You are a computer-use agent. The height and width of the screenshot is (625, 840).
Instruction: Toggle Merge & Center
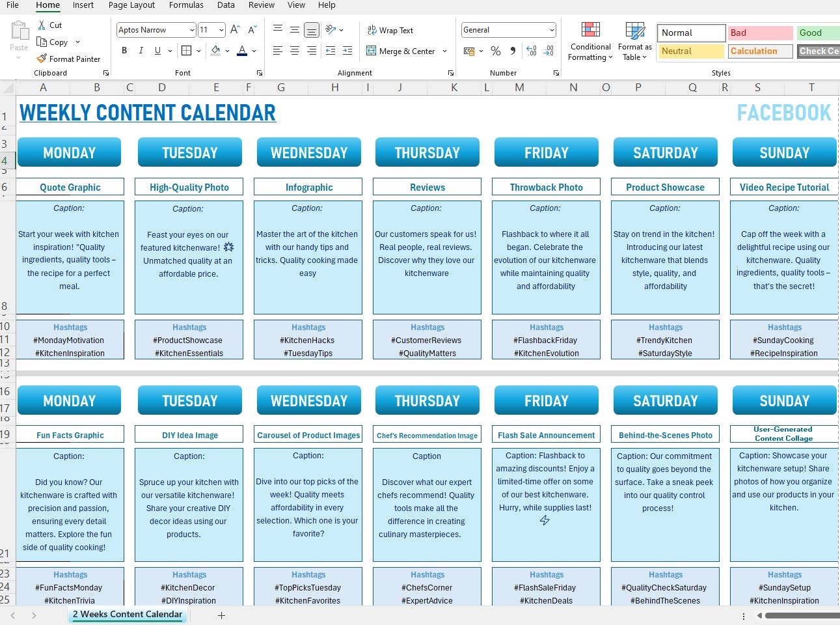point(401,51)
